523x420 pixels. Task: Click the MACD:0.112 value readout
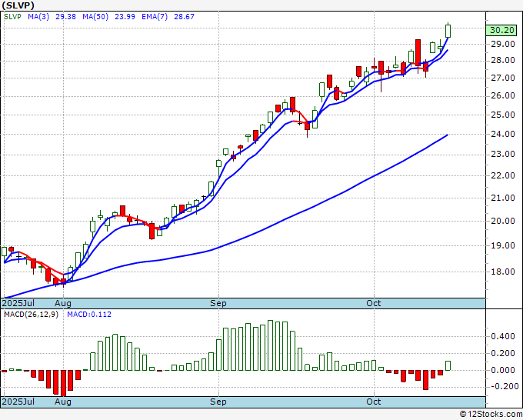89,315
